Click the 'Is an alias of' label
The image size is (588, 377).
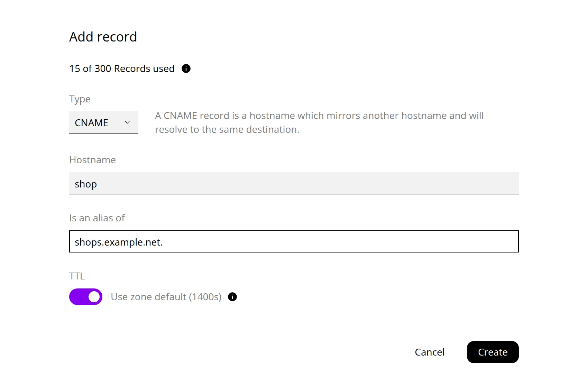(x=97, y=218)
